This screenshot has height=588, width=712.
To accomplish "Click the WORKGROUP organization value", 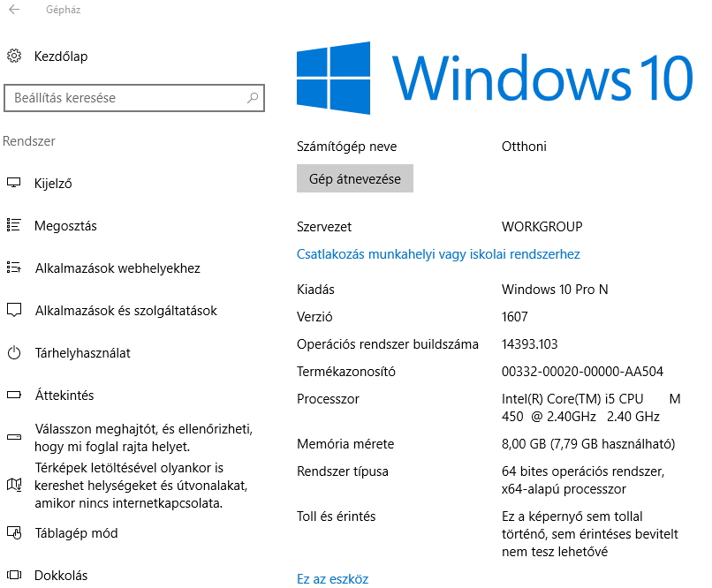I will 542,226.
